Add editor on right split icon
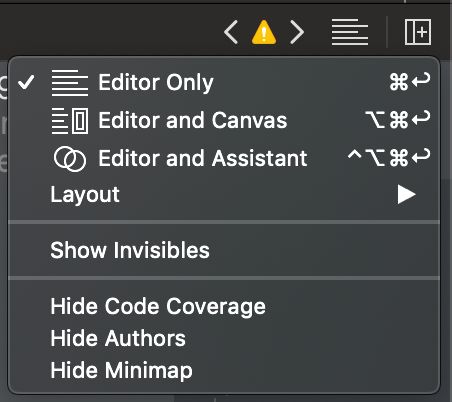 (418, 32)
